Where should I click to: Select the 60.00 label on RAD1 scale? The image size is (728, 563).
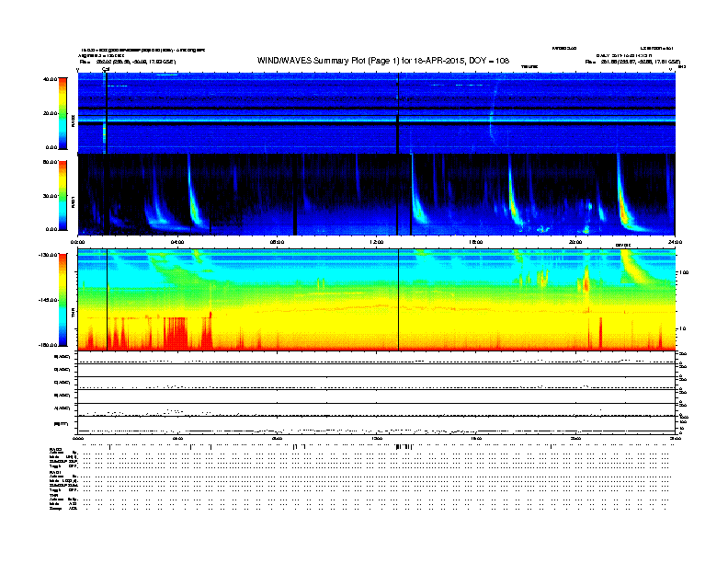[50, 162]
